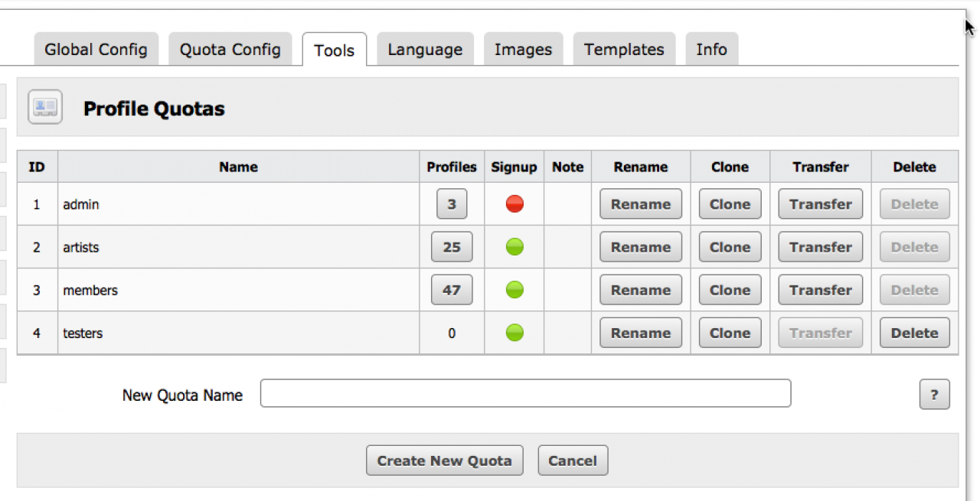Click the Profile Quotas header icon
The height and width of the screenshot is (501, 980).
45,107
